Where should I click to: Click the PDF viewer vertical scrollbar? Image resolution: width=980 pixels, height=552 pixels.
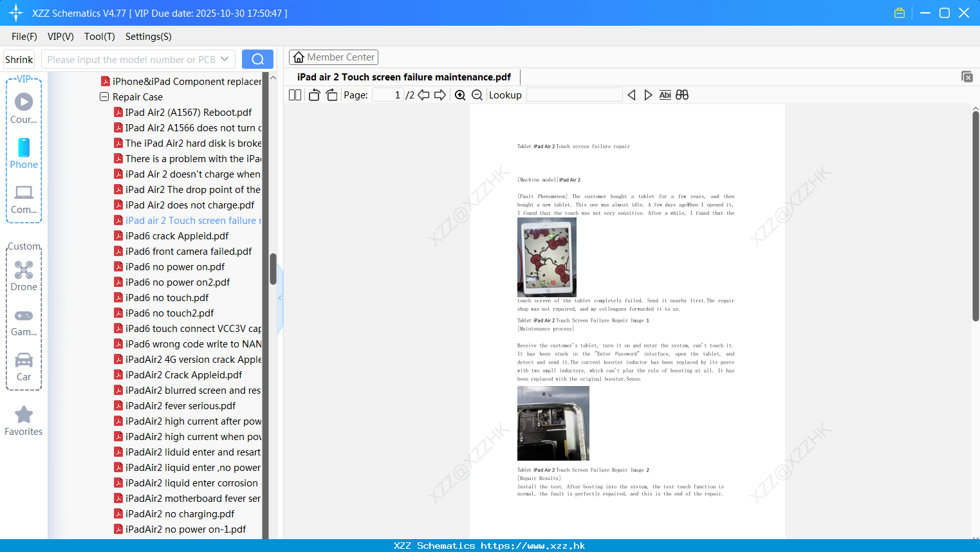(x=975, y=216)
